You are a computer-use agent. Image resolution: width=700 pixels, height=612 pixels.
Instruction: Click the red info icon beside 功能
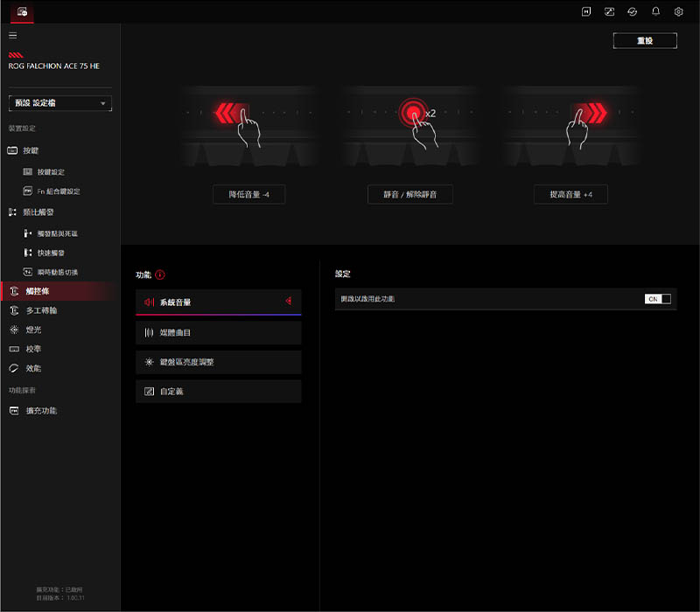point(160,275)
